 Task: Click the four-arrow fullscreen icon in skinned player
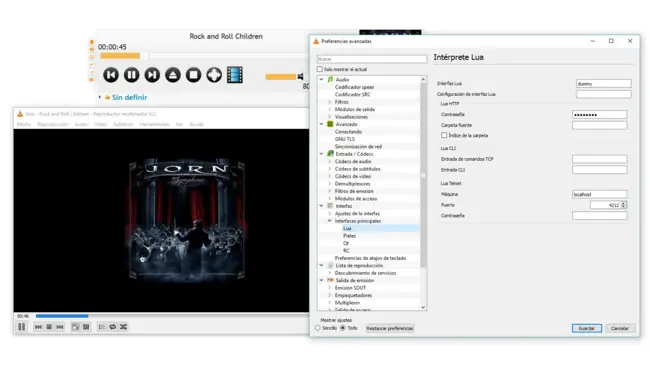(214, 75)
